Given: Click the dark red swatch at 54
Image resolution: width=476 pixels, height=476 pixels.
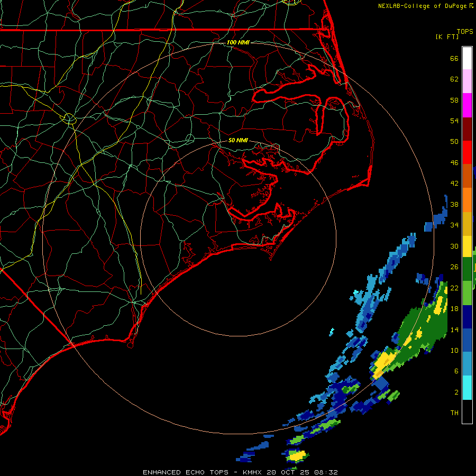Looking at the screenshot, I should 467,129.
